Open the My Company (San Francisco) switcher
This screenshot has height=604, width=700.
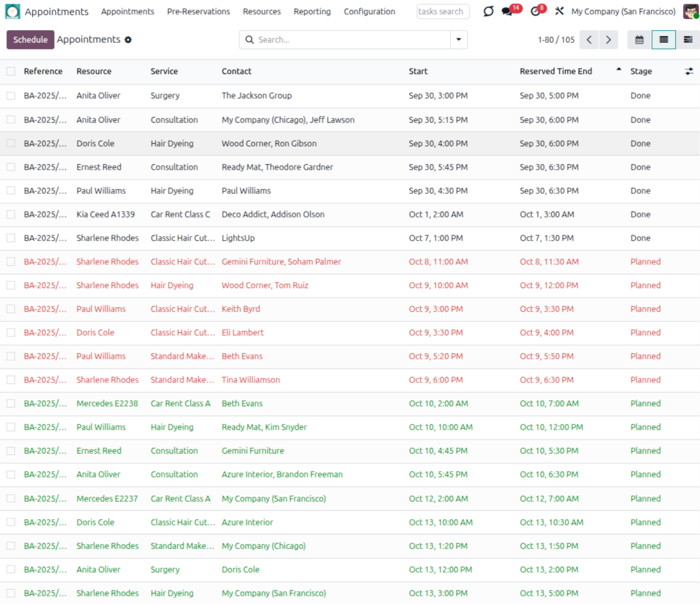(x=623, y=12)
